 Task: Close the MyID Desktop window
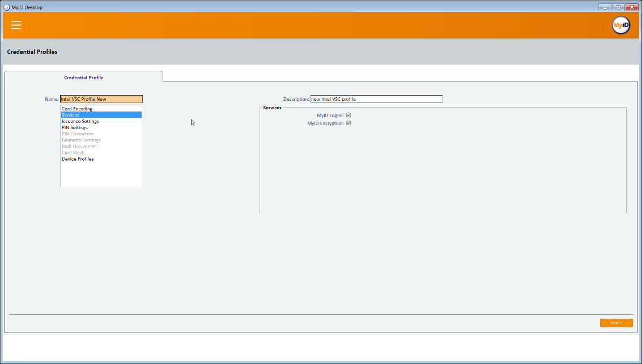click(x=632, y=7)
